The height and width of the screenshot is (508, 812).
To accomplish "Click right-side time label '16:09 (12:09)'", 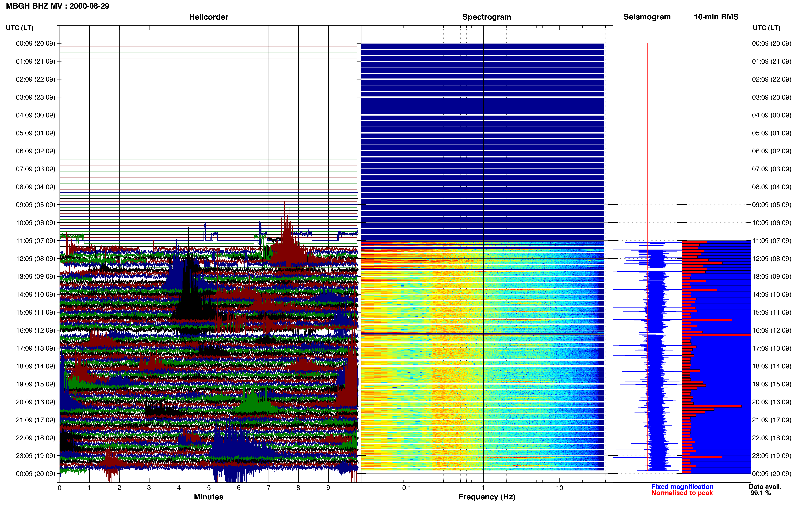I will tap(772, 330).
